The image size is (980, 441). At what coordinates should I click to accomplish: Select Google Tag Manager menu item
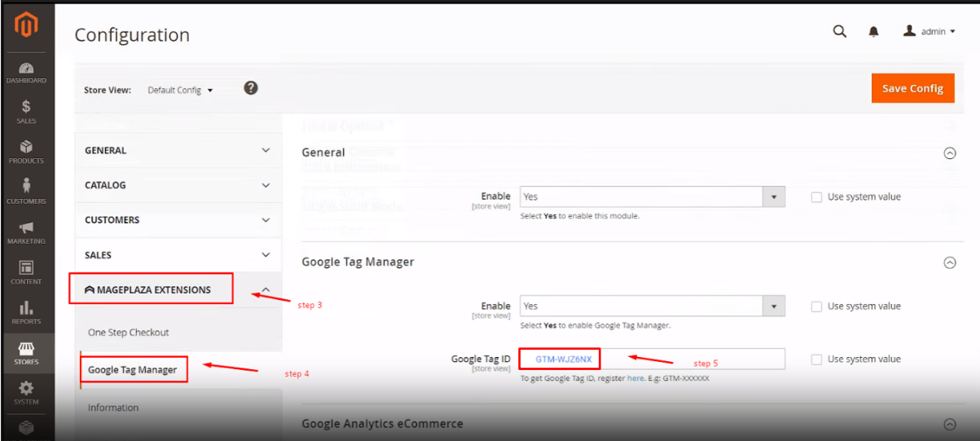click(x=132, y=369)
